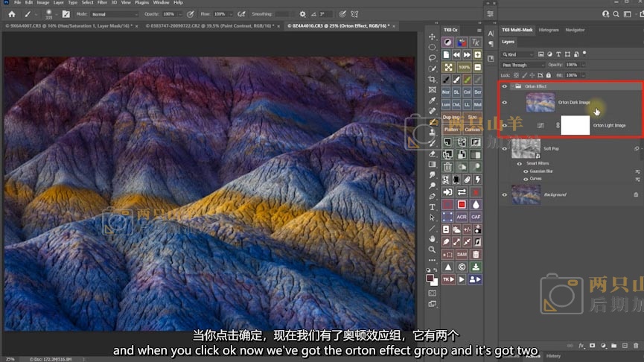Open the Filter menu
Image resolution: width=644 pixels, height=362 pixels.
point(102,3)
